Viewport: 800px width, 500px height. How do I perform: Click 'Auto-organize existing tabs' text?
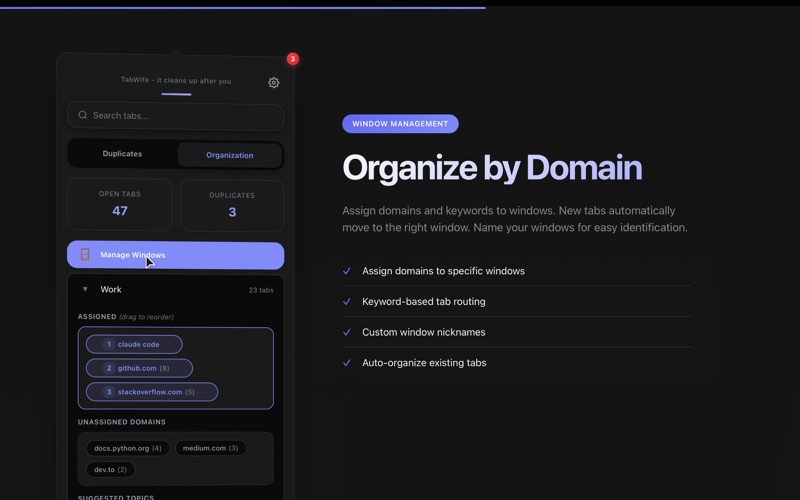(424, 363)
